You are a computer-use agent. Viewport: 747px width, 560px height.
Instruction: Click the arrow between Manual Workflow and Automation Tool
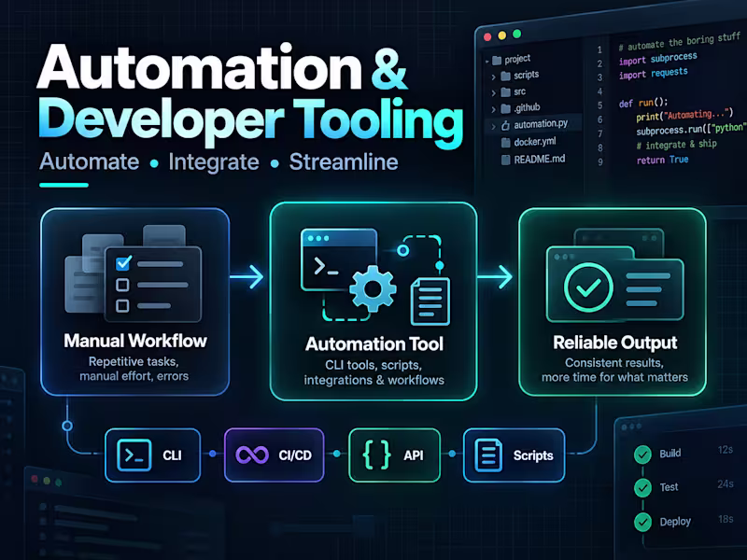[247, 276]
